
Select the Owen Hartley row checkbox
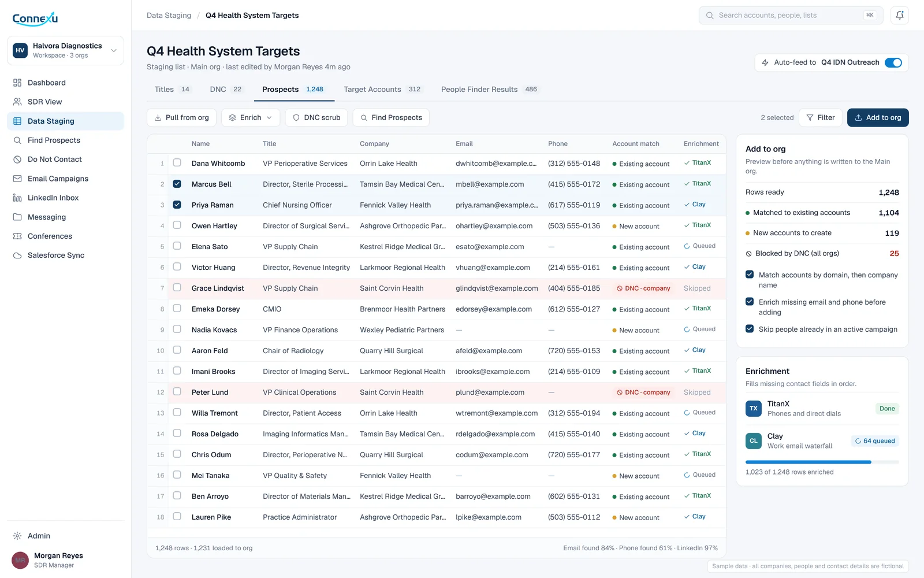coord(177,225)
